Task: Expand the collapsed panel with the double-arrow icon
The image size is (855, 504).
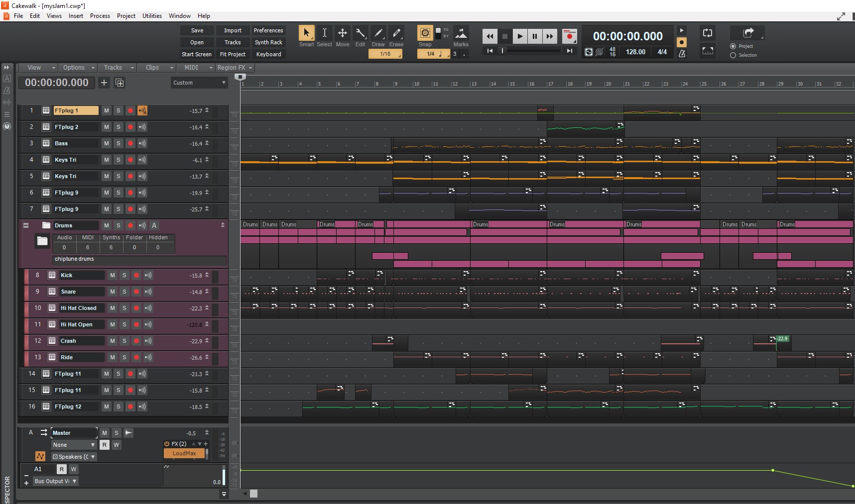Action: tap(7, 67)
